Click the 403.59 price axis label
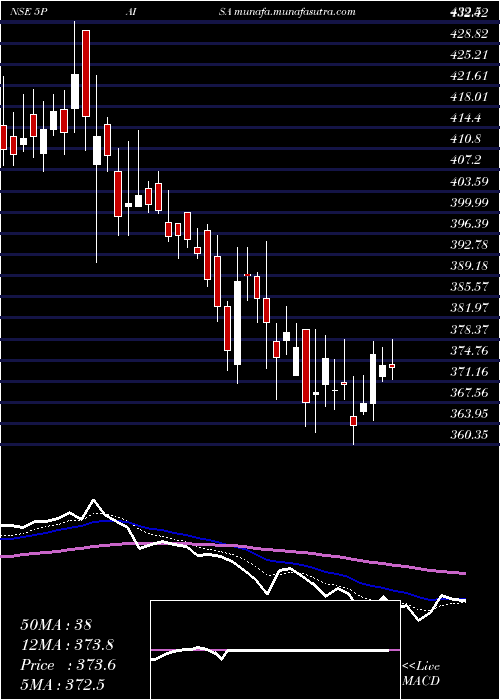 pyautogui.click(x=468, y=182)
